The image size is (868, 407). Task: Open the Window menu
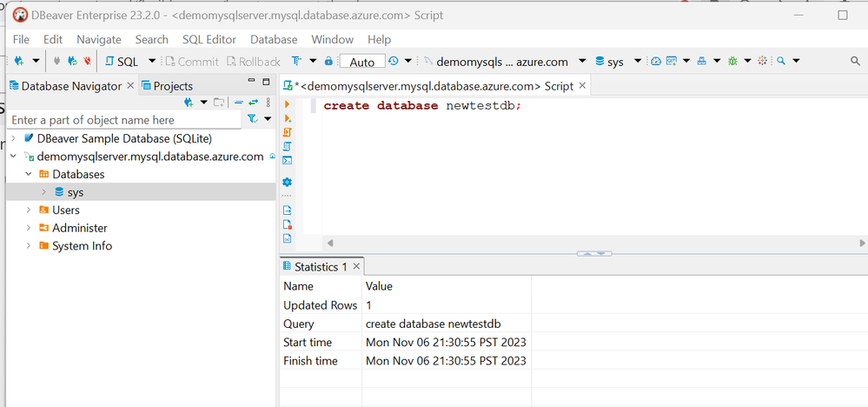pos(332,39)
